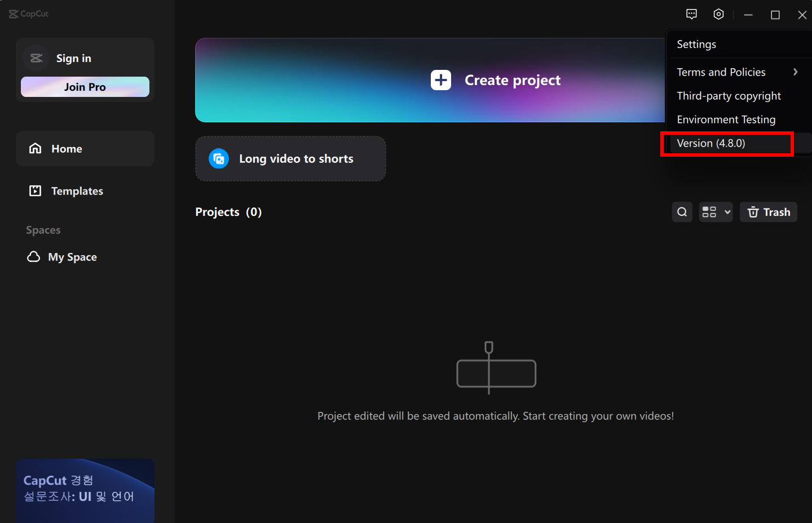Click the Projects (0) heading

tap(228, 212)
